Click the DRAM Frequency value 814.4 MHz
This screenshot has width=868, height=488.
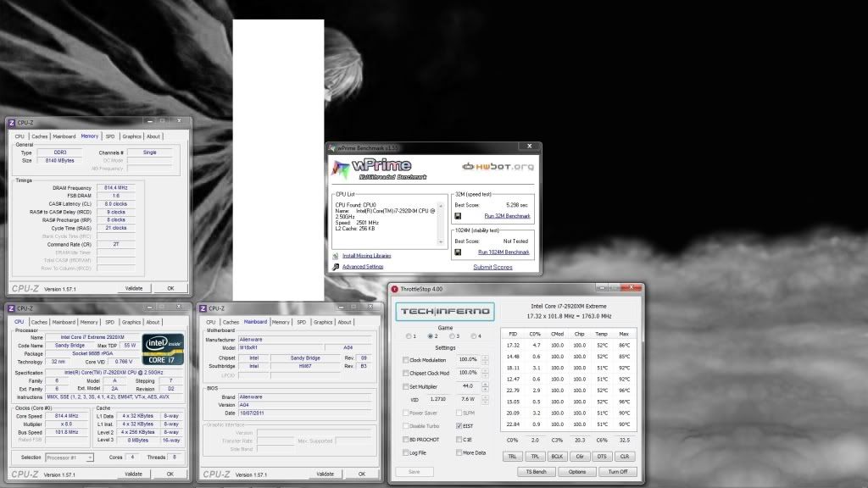115,188
